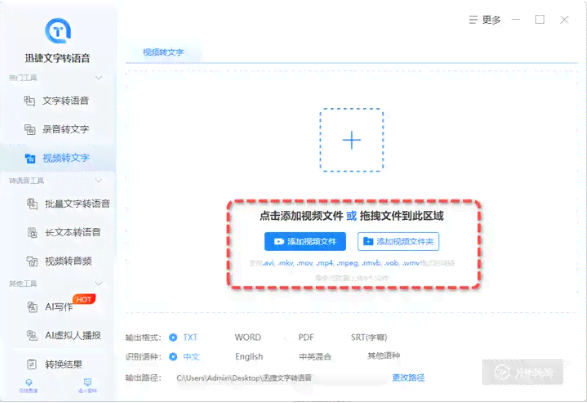Screen dimensions: 587x403
Task: Click the monitor icon at sidebar bottom
Action: pyautogui.click(x=88, y=382)
